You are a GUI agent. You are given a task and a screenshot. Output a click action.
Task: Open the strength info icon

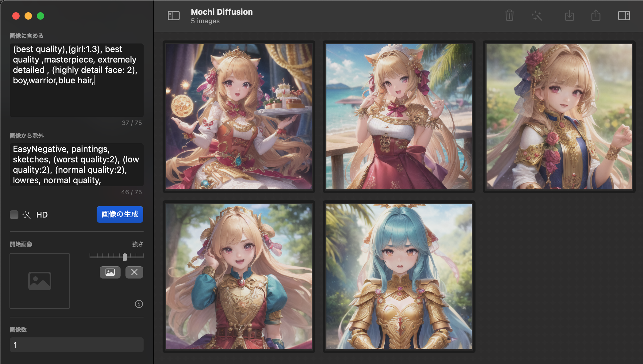139,304
